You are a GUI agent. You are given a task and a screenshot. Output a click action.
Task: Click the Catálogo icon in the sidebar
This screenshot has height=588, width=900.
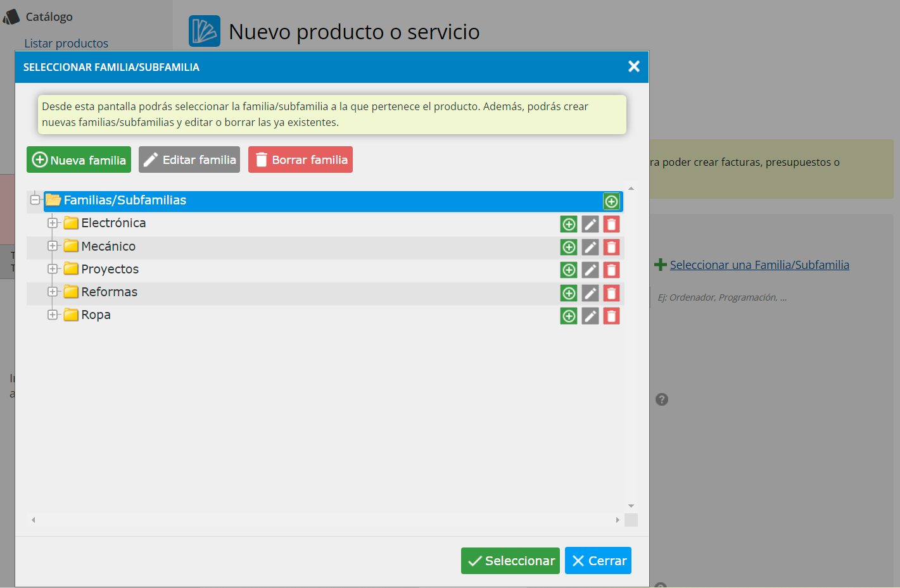tap(11, 16)
